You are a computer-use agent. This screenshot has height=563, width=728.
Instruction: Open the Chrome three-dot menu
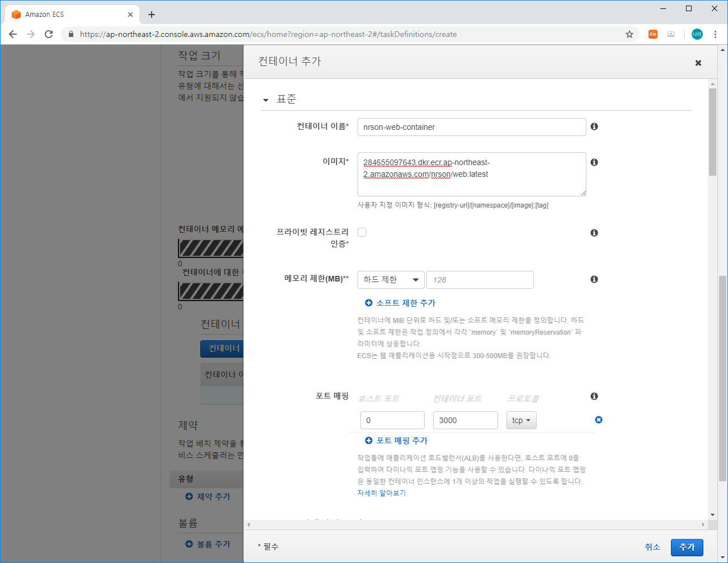pyautogui.click(x=715, y=34)
